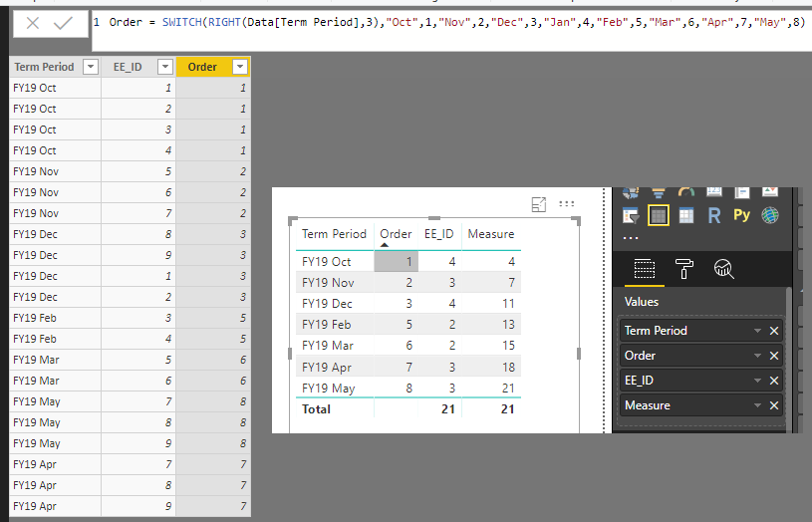Select FY19 Mar row in table visual
Image resolution: width=812 pixels, height=522 pixels.
click(408, 346)
